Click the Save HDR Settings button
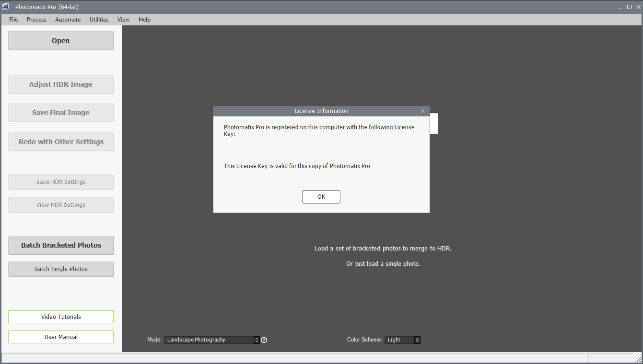Viewport: 643px width, 364px height. pos(61,182)
